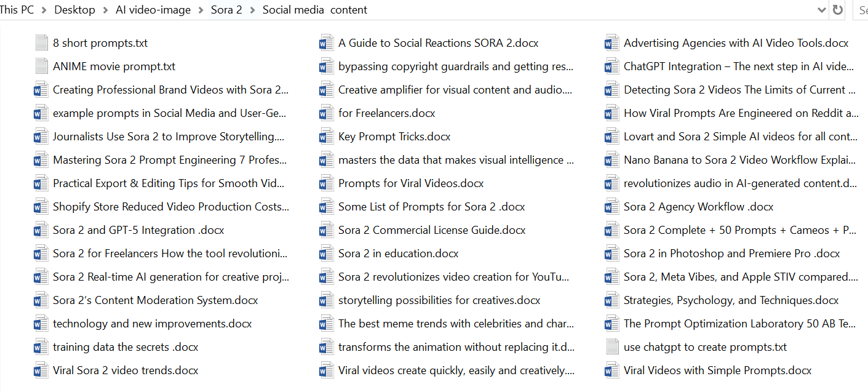Click Word icon of Creating Professional Brand Videos file
The width and height of the screenshot is (868, 392).
[x=41, y=90]
